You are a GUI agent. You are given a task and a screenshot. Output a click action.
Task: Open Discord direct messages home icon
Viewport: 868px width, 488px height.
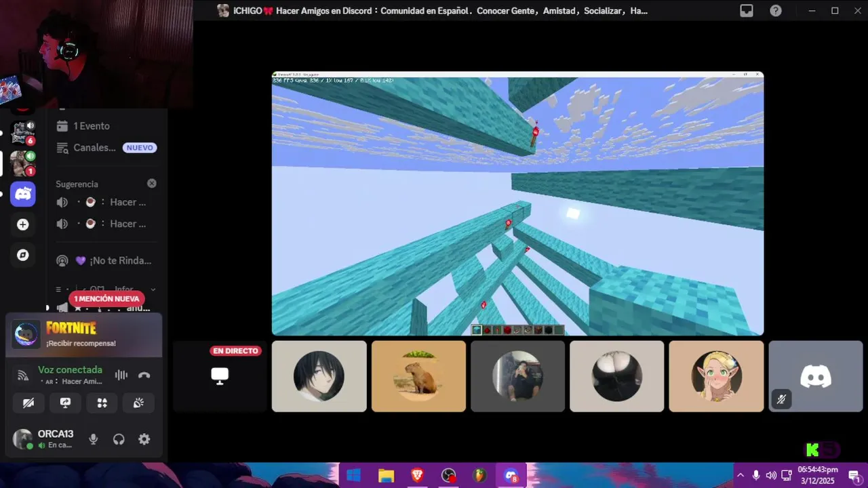click(23, 194)
